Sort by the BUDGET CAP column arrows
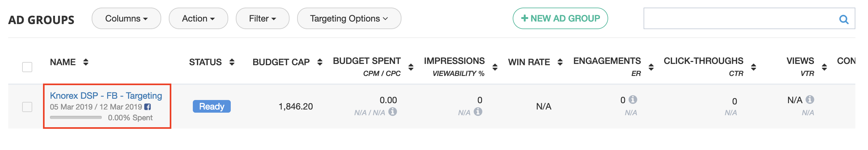The height and width of the screenshot is (150, 868). click(320, 62)
